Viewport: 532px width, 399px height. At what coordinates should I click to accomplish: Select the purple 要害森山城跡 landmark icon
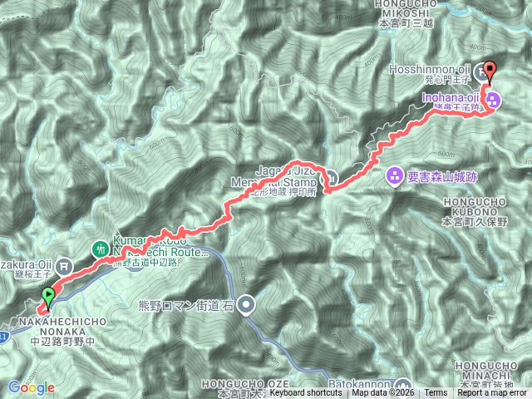click(394, 176)
